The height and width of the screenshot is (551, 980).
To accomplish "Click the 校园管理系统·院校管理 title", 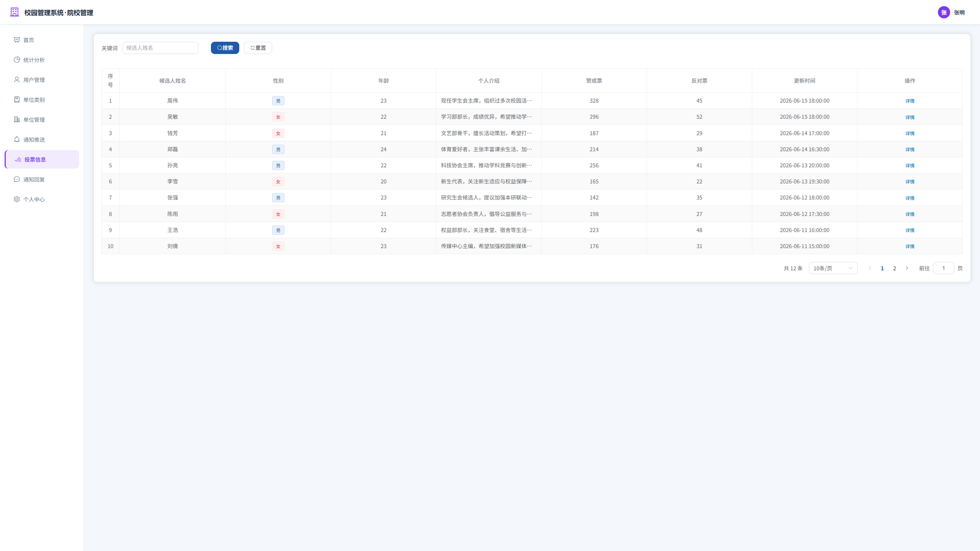I will point(59,13).
